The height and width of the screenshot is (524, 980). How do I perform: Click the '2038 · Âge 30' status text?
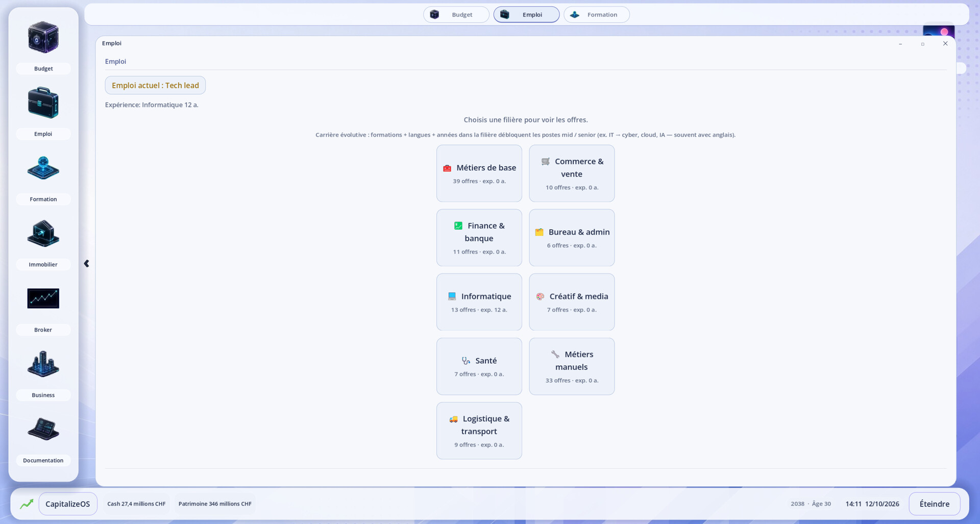coord(811,504)
